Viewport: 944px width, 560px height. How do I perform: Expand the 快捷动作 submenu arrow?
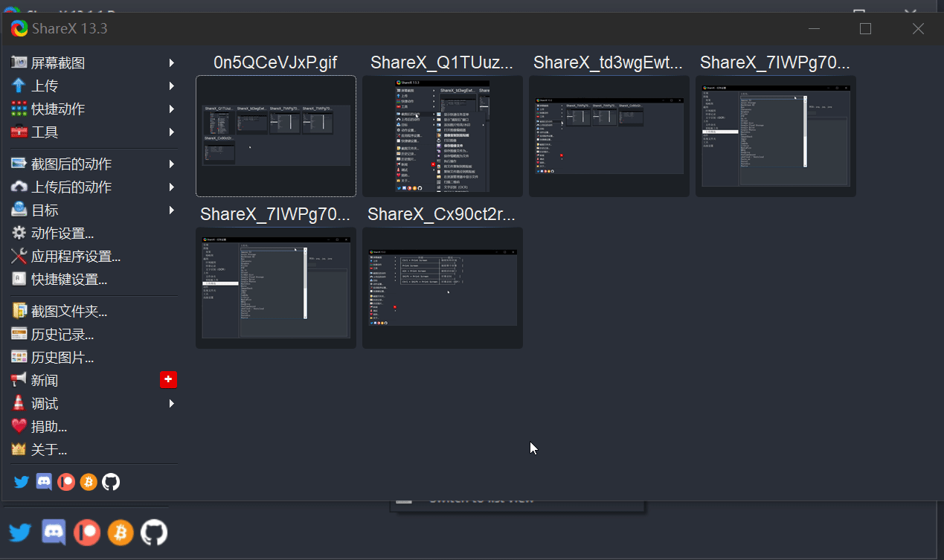coord(172,109)
